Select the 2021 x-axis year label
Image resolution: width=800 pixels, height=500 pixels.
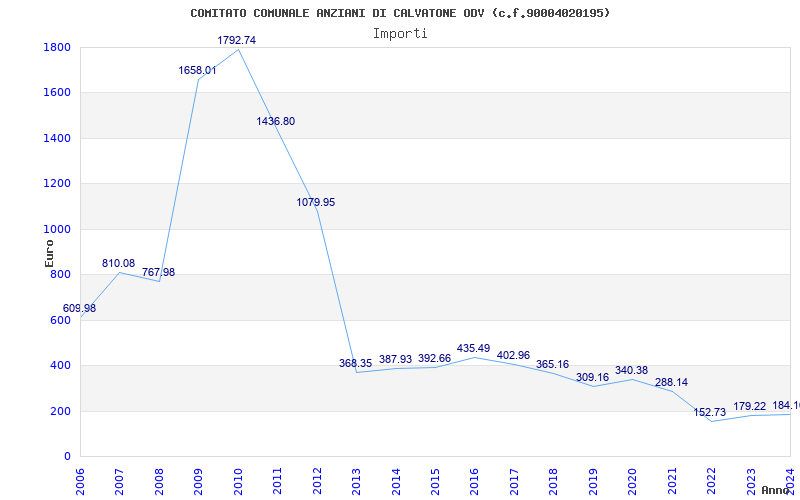pos(672,481)
